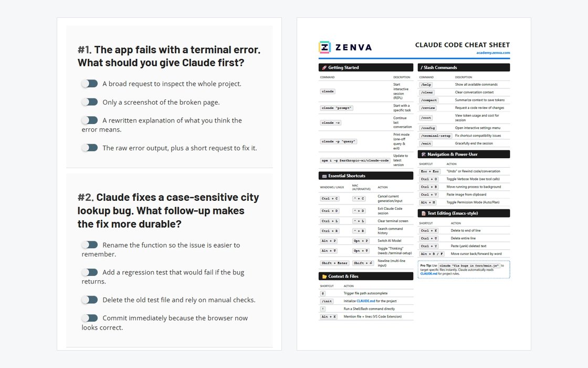The image size is (588, 368).
Task: Click the Windows 'Ctrl + D' shortcut cell
Action: click(x=330, y=211)
